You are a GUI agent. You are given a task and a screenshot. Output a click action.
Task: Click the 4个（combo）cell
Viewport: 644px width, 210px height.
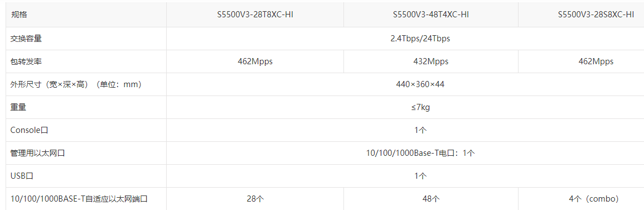pyautogui.click(x=593, y=199)
